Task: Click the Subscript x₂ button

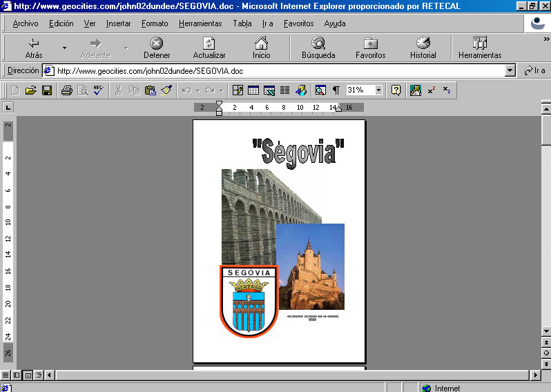Action: (x=447, y=90)
